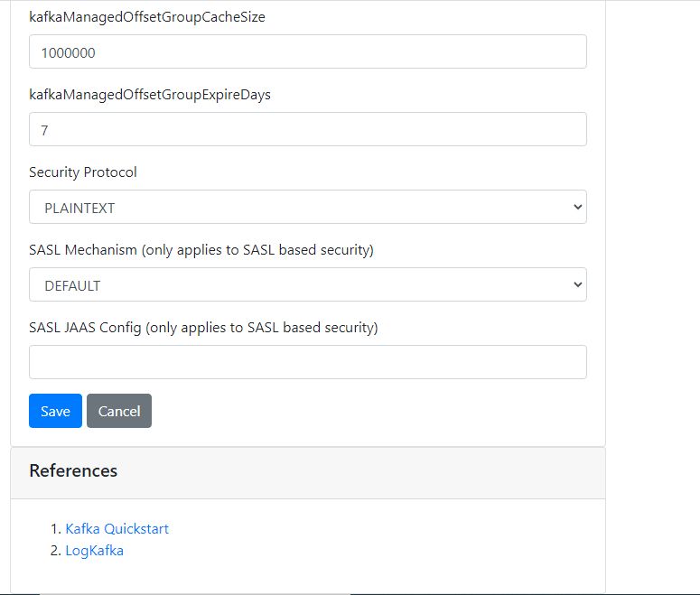Click the Save button

pos(55,411)
